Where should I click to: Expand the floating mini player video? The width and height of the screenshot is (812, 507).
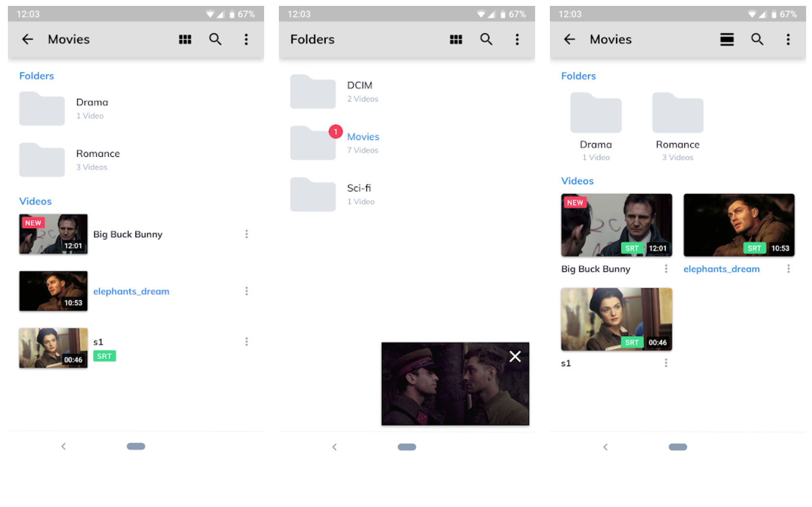tap(455, 384)
